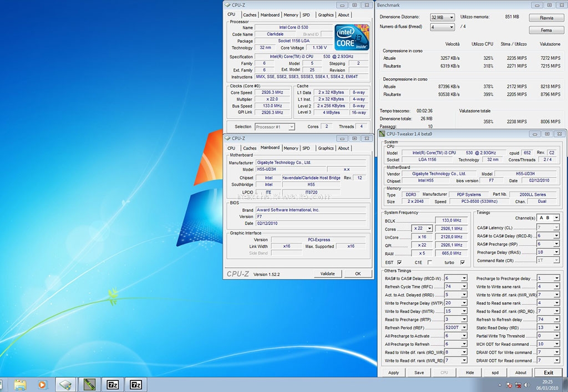Toggle the EIST checkbox

pos(399,262)
